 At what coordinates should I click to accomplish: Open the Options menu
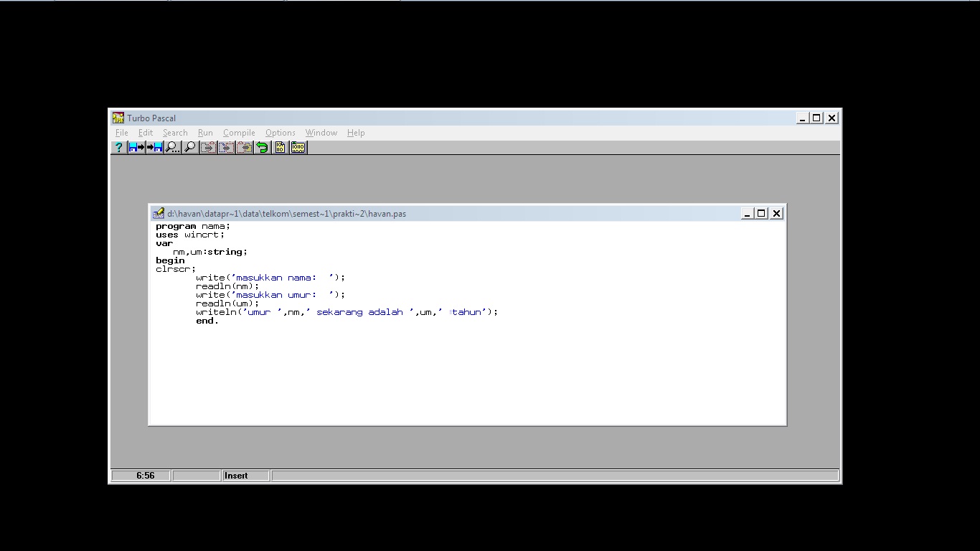point(280,133)
